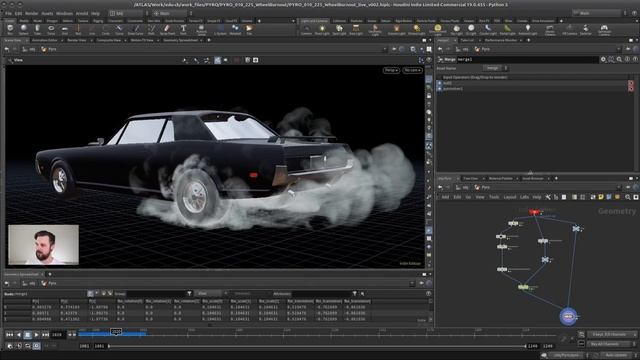Select the Ambient Light shelf tool
Viewport: 640px width, 360px height.
pos(528,29)
